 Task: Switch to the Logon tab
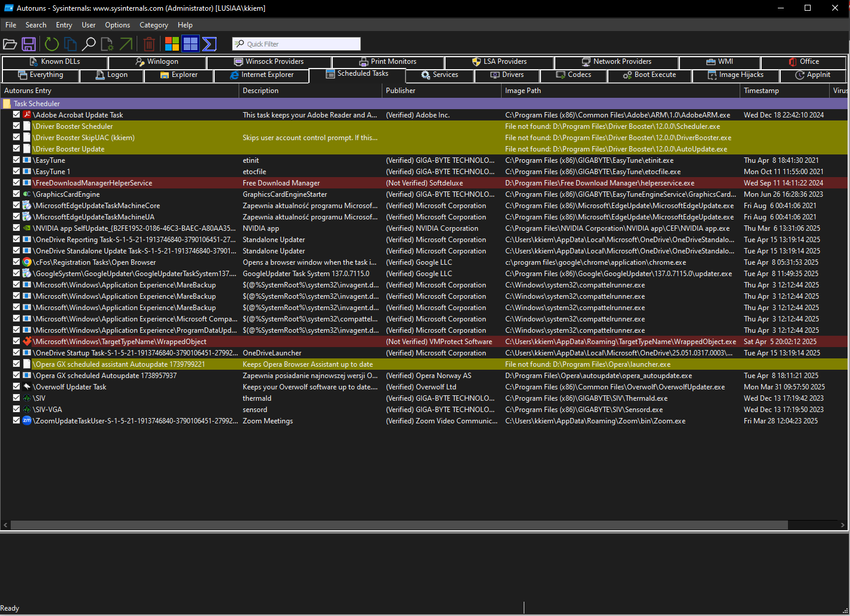click(112, 75)
